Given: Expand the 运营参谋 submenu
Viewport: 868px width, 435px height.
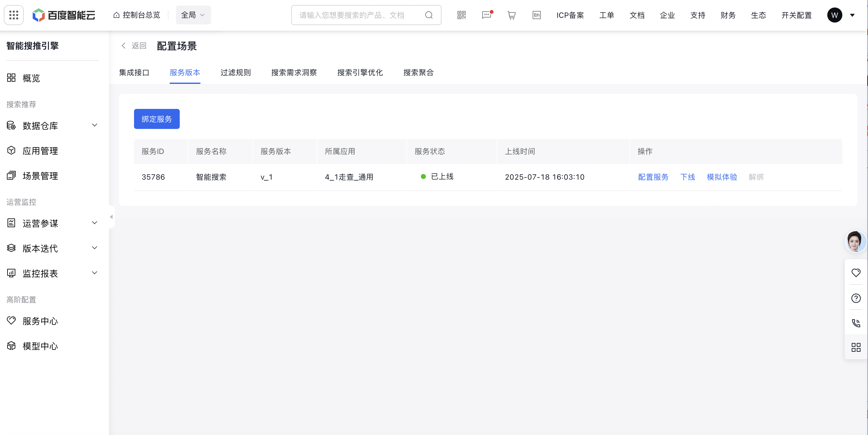Looking at the screenshot, I should (52, 223).
